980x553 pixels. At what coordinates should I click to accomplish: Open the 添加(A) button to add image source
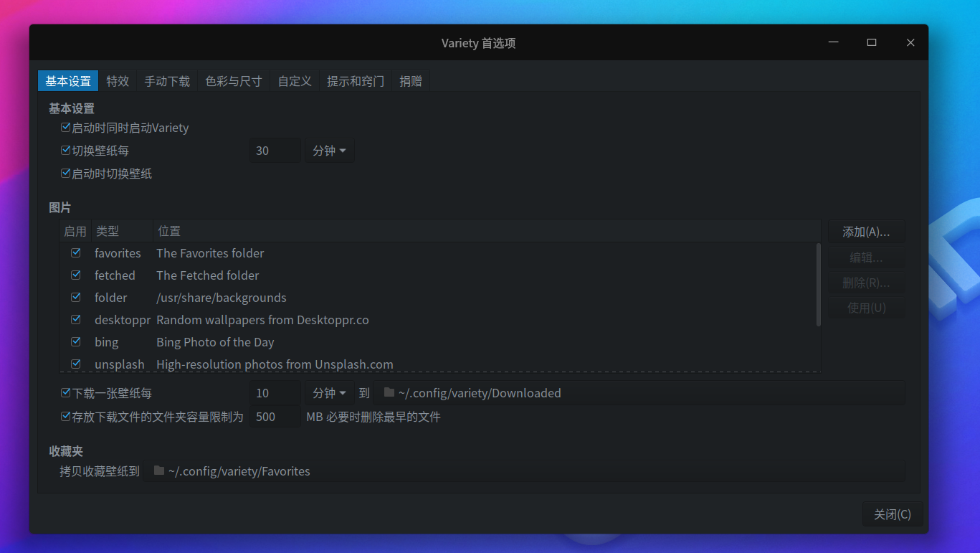pos(865,232)
